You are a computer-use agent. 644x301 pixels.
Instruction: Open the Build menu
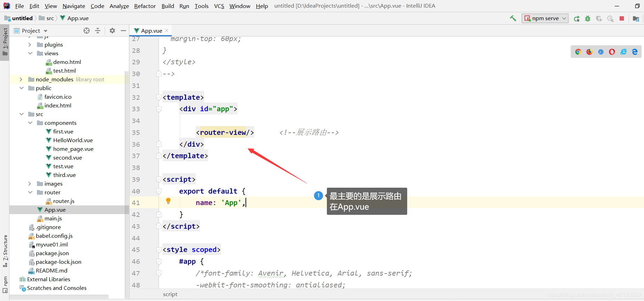(168, 6)
